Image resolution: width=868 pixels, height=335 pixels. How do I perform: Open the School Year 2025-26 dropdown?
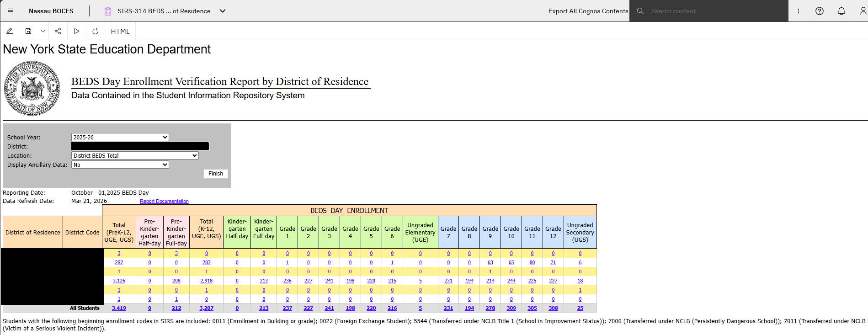coord(120,137)
